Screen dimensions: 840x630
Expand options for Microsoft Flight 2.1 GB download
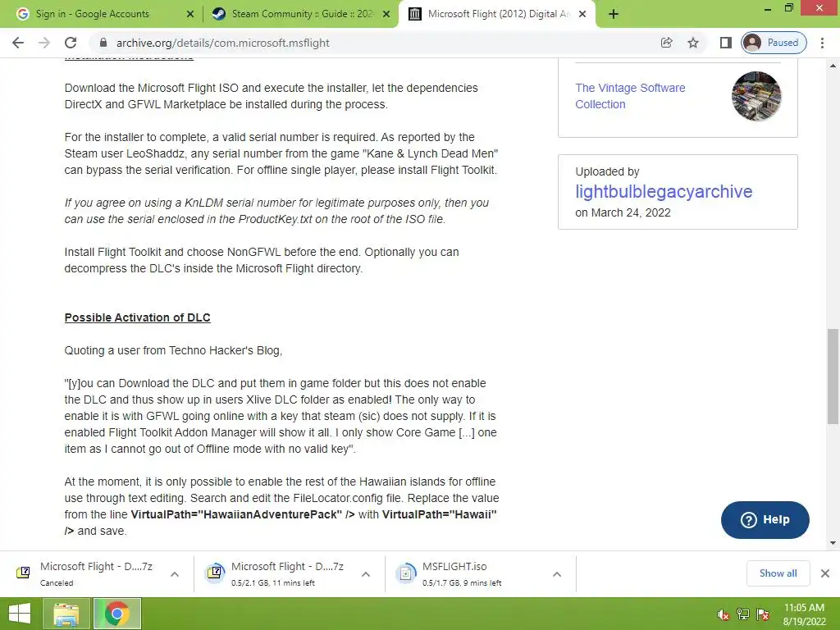point(366,574)
